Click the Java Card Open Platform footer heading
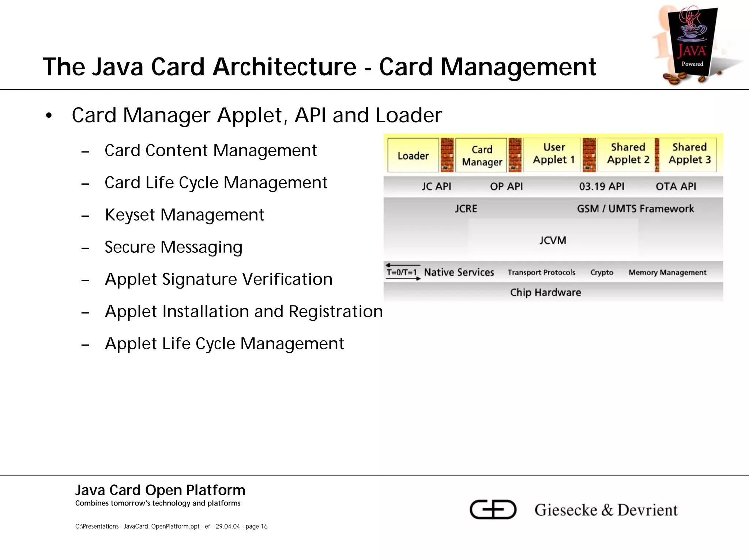Screen dimensions: 749x560 click(x=160, y=491)
